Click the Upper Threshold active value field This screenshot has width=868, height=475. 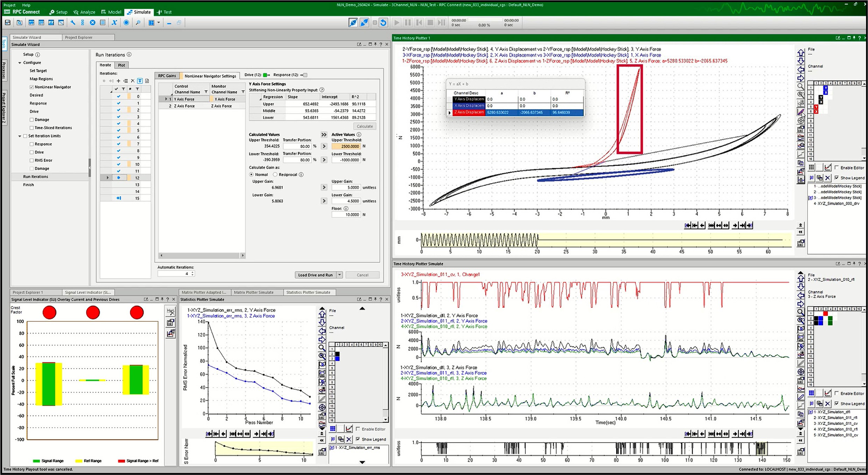point(346,146)
